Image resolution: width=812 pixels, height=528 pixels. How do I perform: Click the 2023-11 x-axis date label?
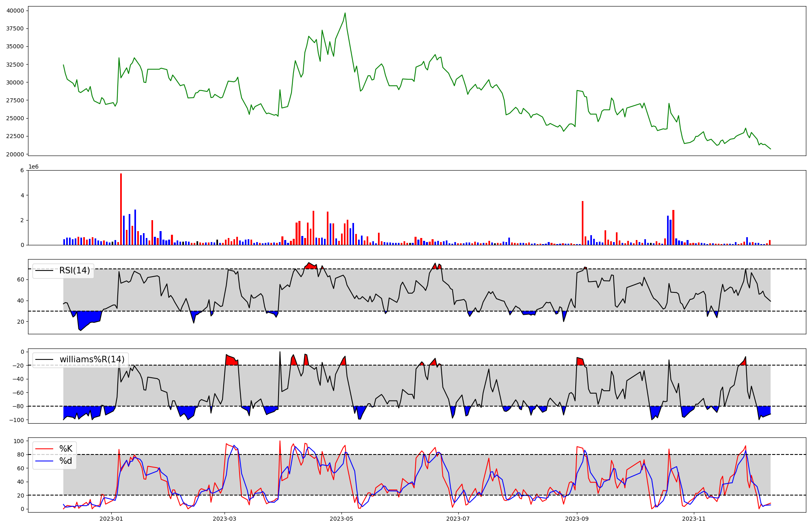694,519
